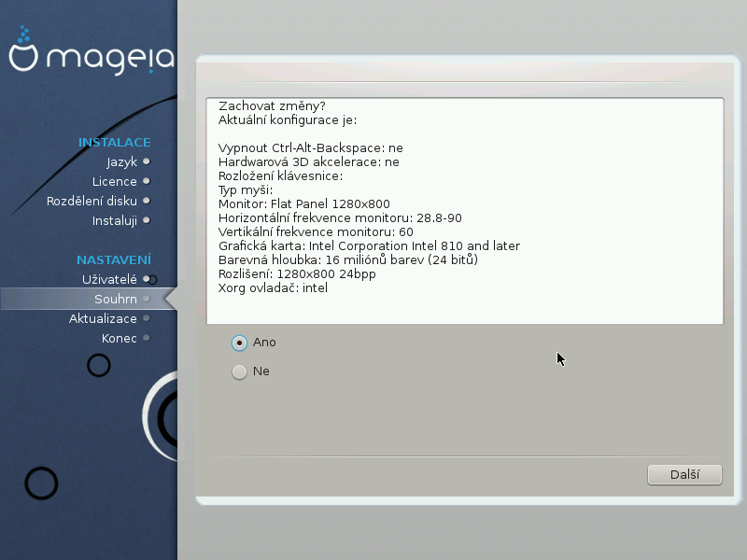Select the Uživatelé step
This screenshot has width=747, height=560.
(x=109, y=279)
